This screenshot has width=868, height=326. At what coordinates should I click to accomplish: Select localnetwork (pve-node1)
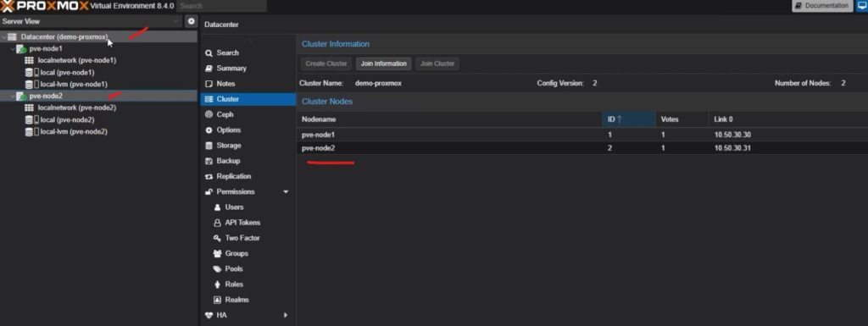(77, 60)
